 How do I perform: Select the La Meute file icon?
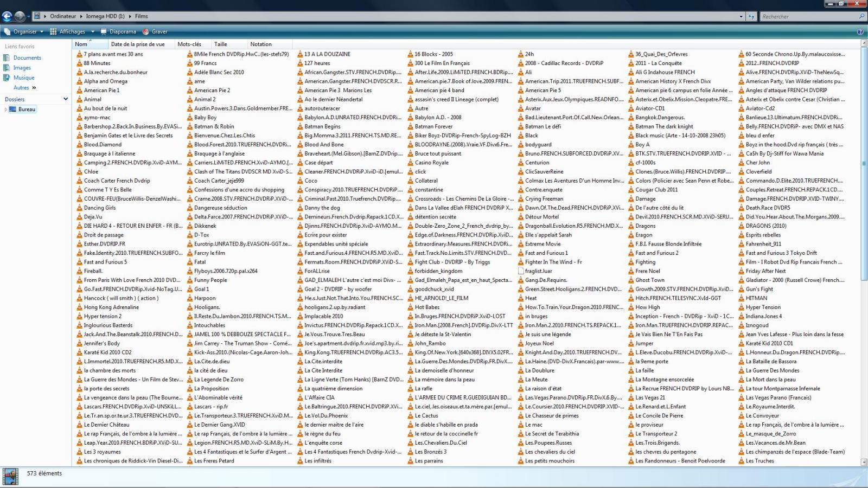tap(521, 380)
